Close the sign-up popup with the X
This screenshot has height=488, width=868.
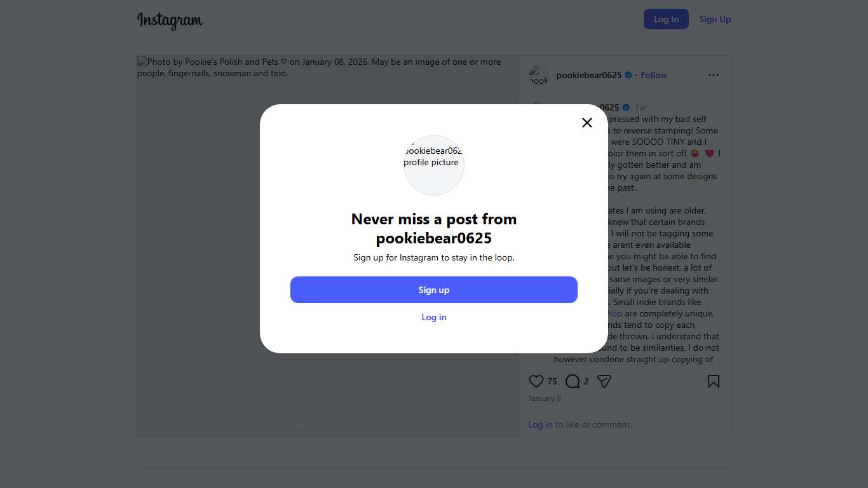click(587, 123)
